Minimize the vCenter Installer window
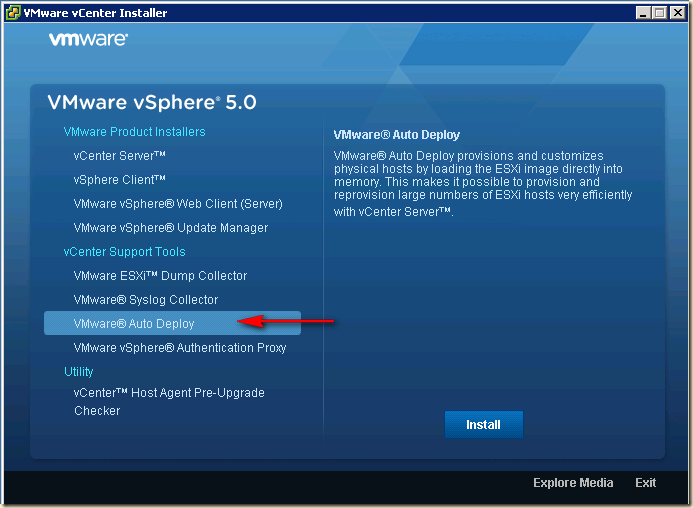Image resolution: width=693 pixels, height=508 pixels. [x=643, y=13]
